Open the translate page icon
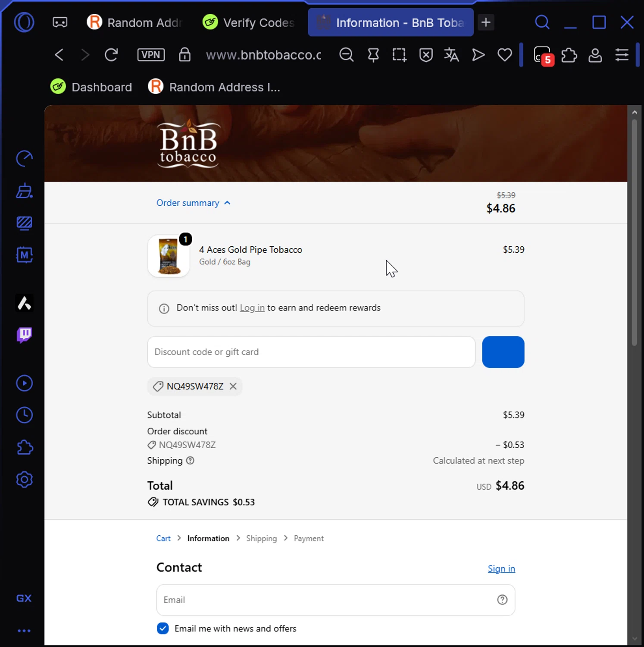The height and width of the screenshot is (647, 644). click(451, 55)
